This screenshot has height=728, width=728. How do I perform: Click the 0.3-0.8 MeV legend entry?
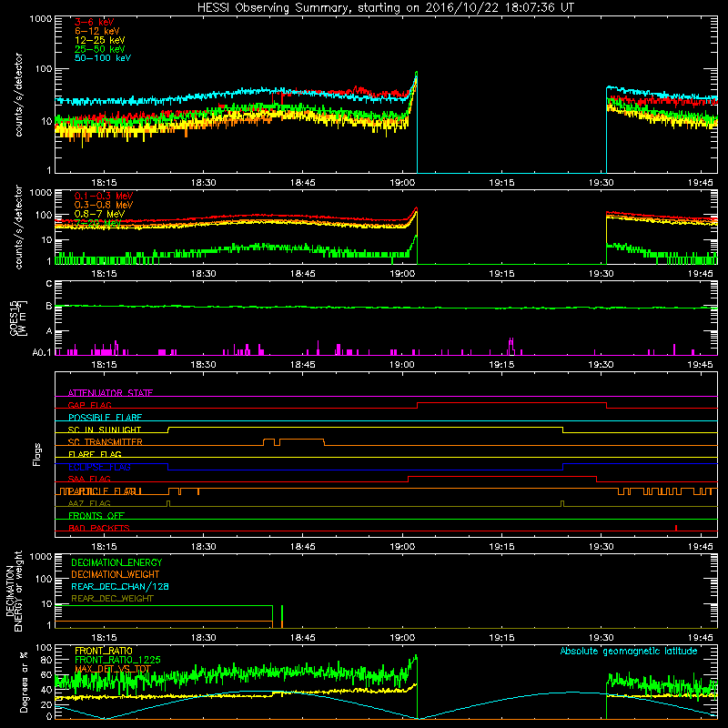[x=104, y=205]
